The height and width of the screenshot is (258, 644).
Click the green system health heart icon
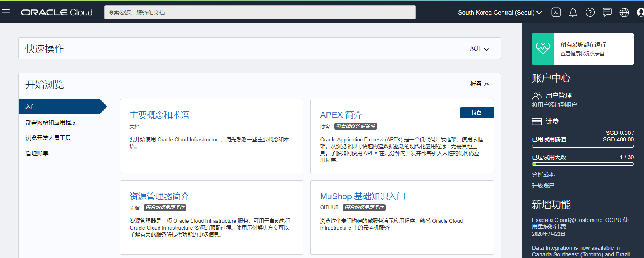pyautogui.click(x=543, y=49)
